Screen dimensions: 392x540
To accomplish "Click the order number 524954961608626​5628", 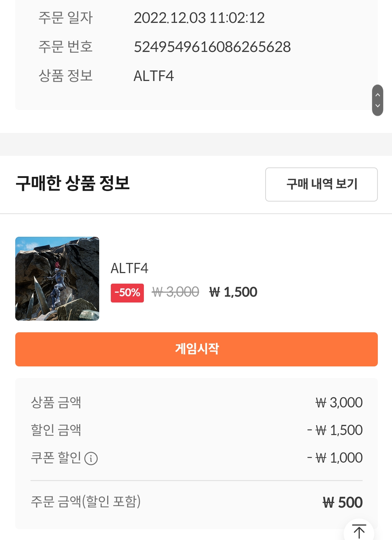I will 212,47.
